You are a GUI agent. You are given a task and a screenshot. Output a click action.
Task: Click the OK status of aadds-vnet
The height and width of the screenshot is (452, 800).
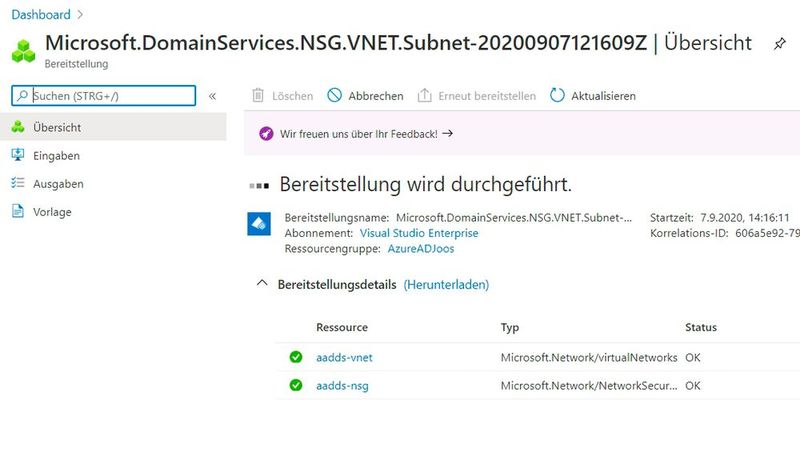[693, 358]
